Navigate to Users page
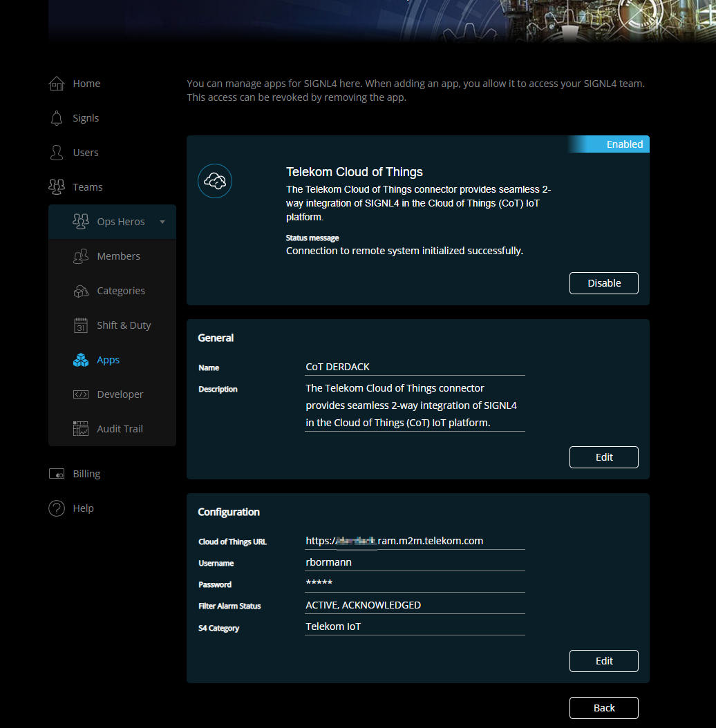Image resolution: width=716 pixels, height=728 pixels. [86, 153]
